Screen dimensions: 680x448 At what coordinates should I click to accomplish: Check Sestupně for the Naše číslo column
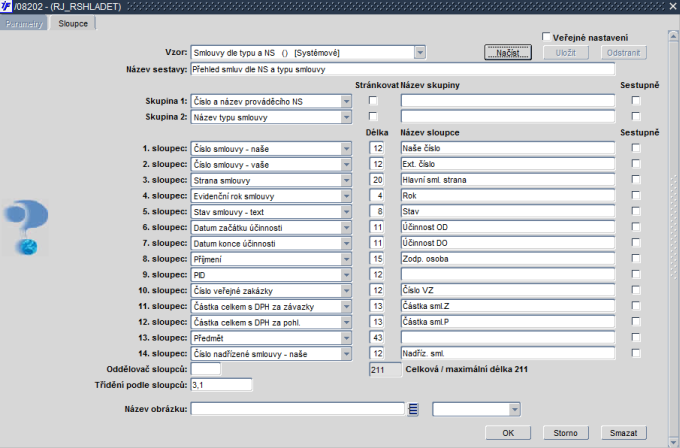636,148
